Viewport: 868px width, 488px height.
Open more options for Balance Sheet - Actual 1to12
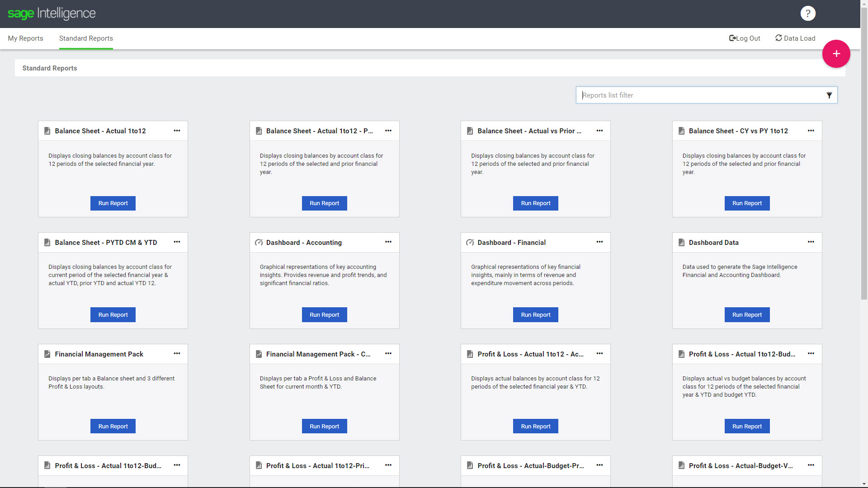[177, 131]
